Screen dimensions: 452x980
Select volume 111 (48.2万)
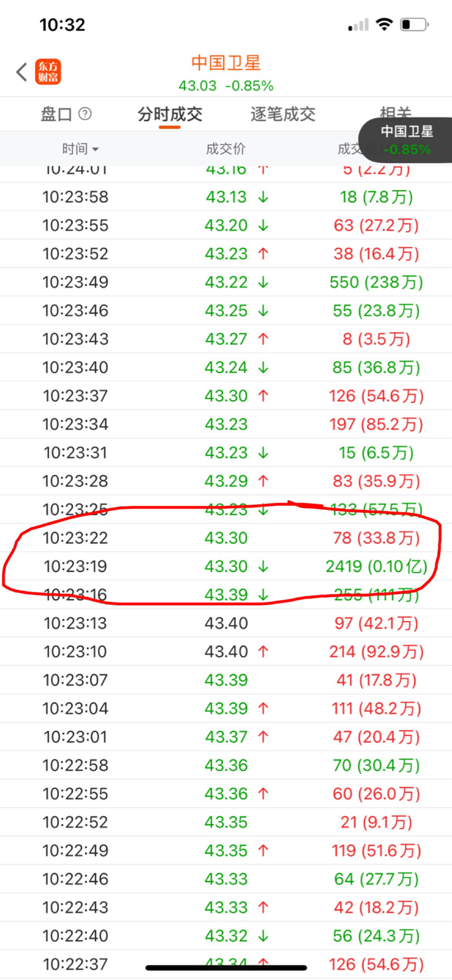(376, 708)
